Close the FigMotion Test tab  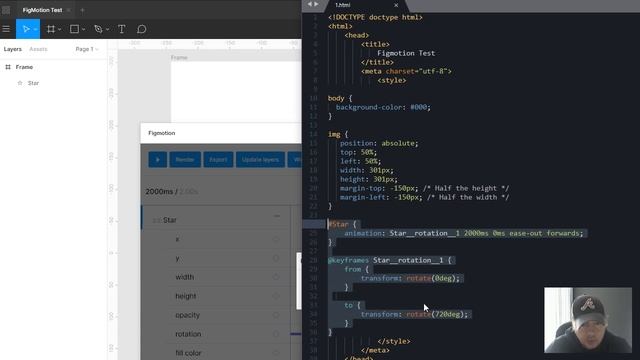(69, 10)
